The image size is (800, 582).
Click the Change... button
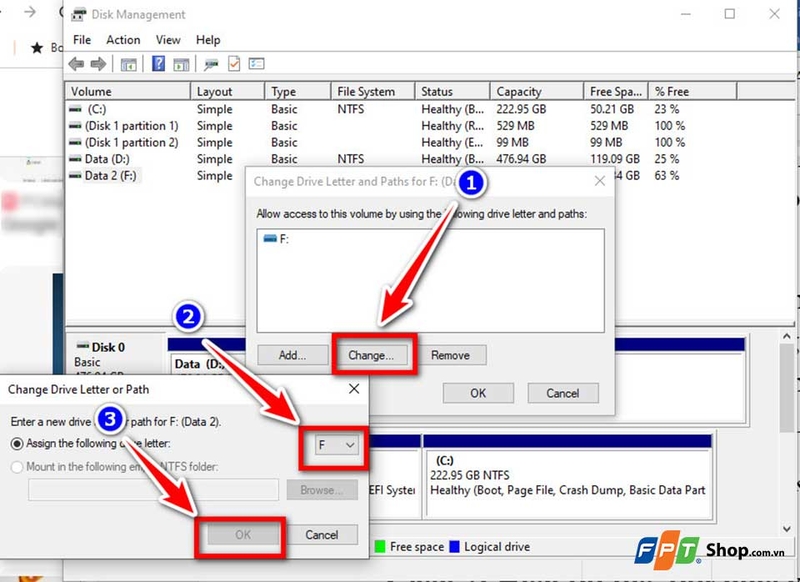point(371,355)
